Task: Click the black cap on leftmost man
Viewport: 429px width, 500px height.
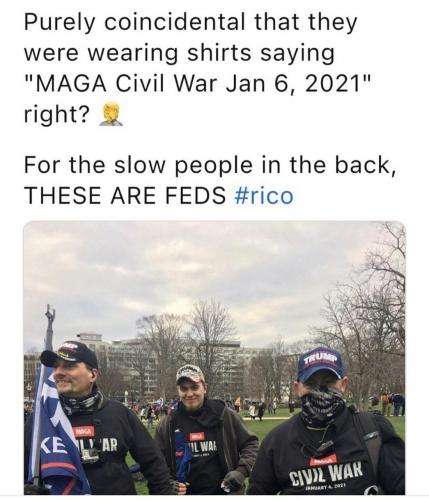Action: (69, 354)
